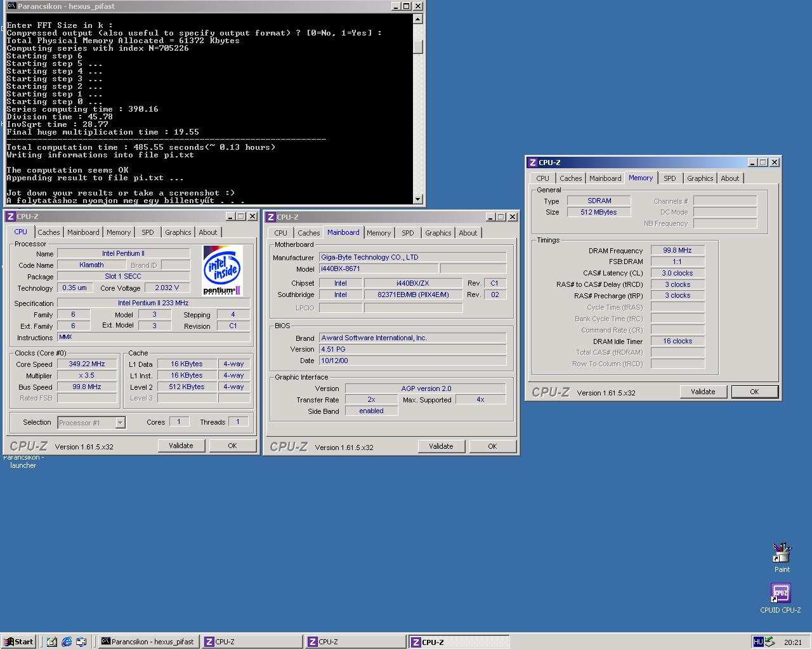
Task: Click the command prompt window title icon
Action: coord(12,6)
